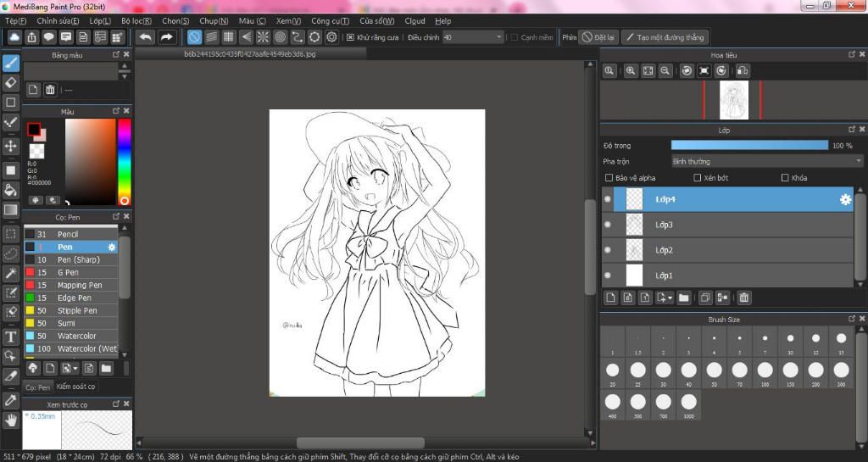
Task: Undock the Brush Size panel
Action: pyautogui.click(x=851, y=320)
